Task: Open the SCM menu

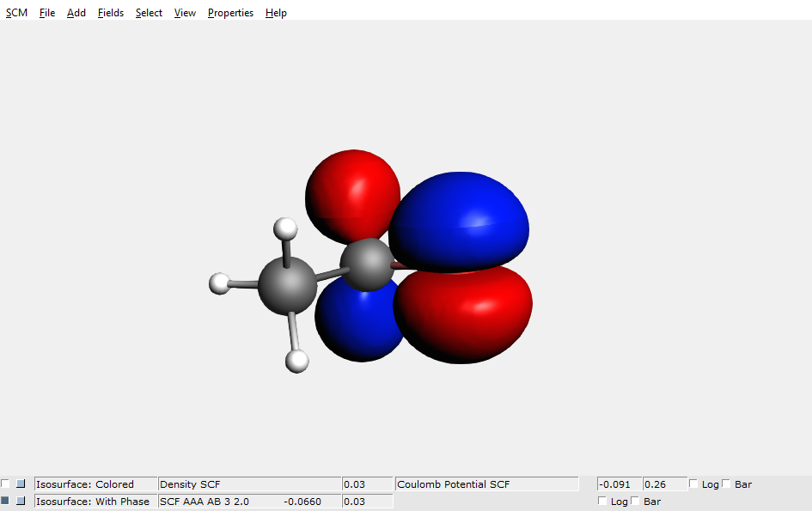Action: (16, 12)
